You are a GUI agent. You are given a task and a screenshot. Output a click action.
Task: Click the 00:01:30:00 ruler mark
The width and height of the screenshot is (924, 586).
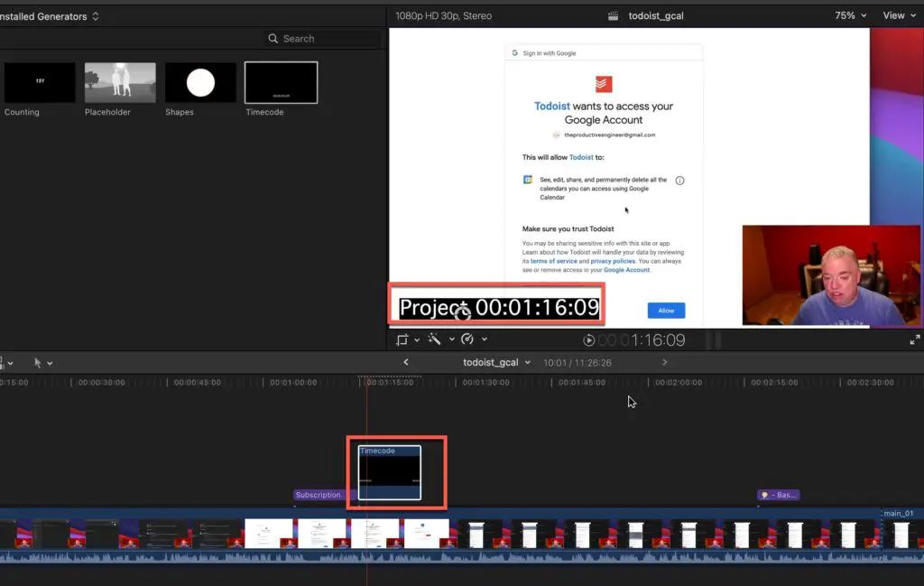point(486,383)
